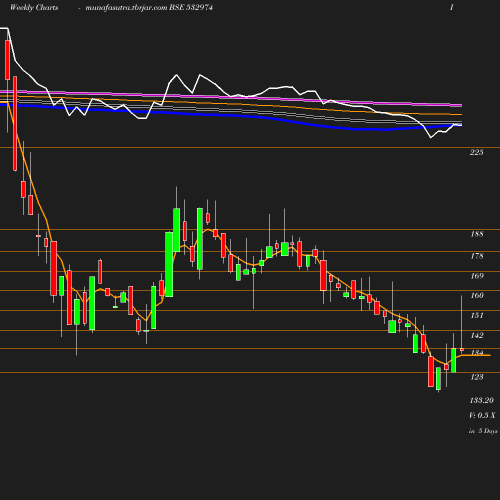Click the 'Weekly Charts' title text
Viewport: 500px width, 500px height.
(x=34, y=7)
